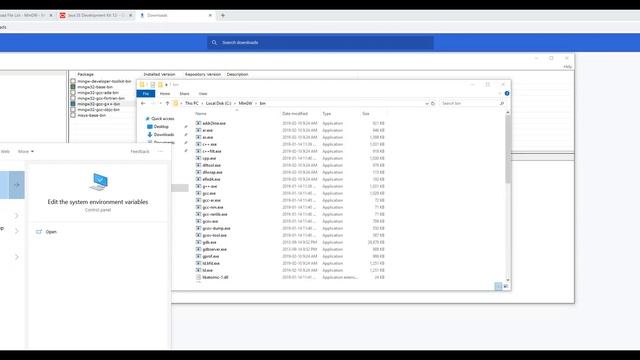Select as.exe file icon
Screen dimensions: 640x360
198,138
